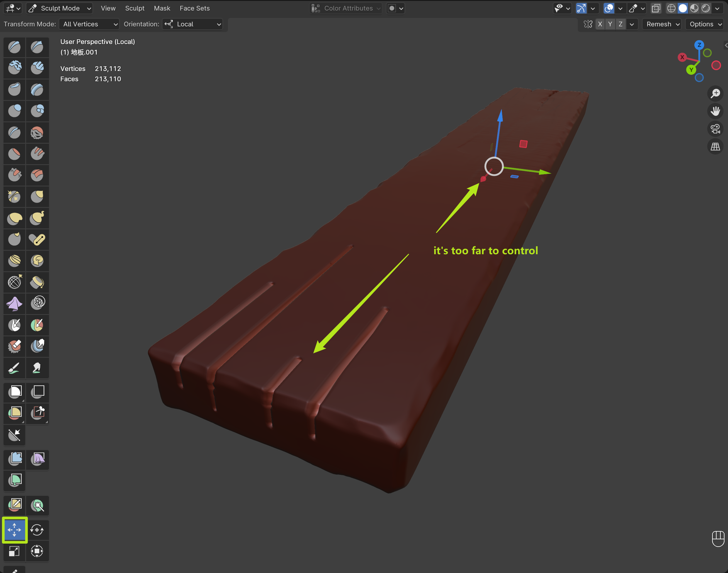
Task: Open the Remesh popover
Action: click(662, 24)
